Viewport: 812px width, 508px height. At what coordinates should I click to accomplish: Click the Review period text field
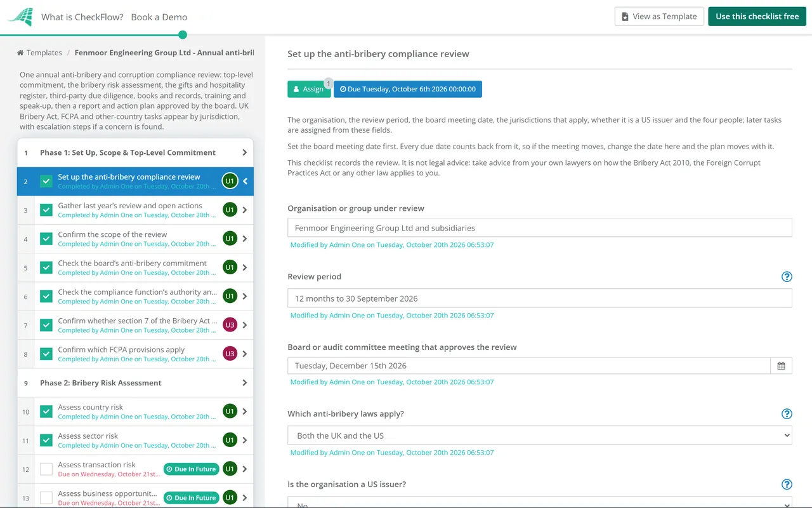[x=540, y=298]
